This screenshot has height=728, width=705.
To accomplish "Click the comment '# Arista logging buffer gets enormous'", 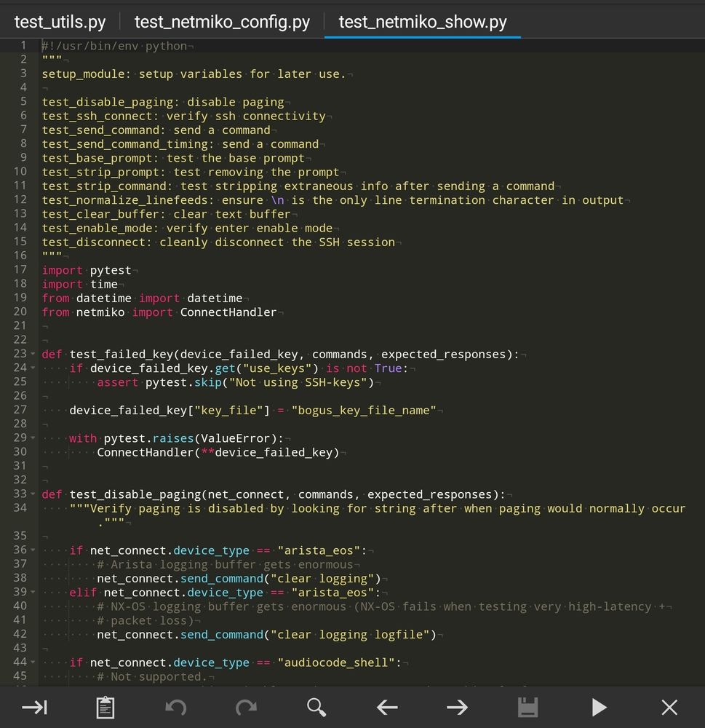I will click(225, 565).
